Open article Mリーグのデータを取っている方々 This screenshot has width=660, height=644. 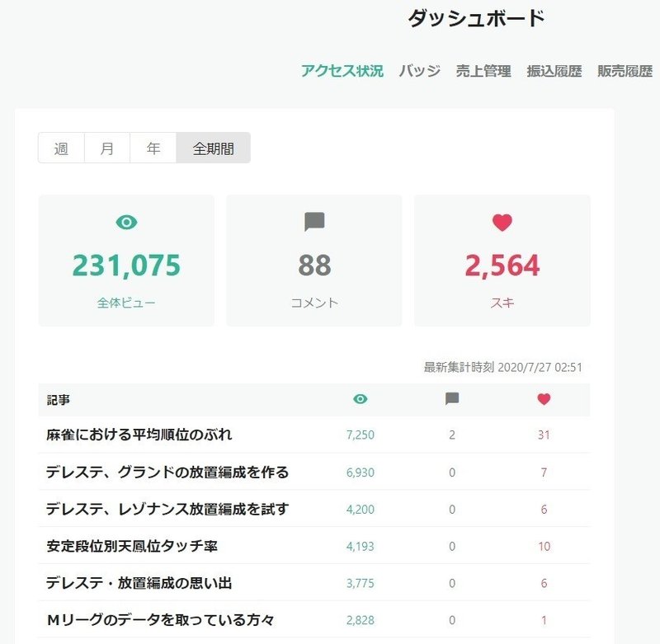tap(160, 620)
